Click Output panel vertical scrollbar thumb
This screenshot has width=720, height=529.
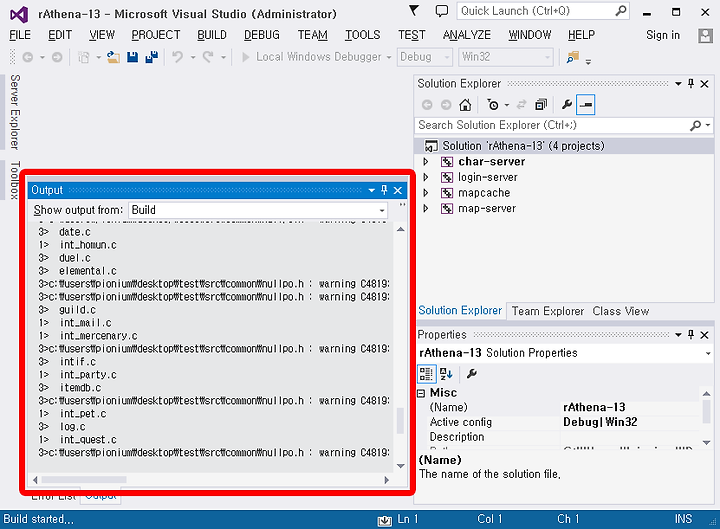400,421
